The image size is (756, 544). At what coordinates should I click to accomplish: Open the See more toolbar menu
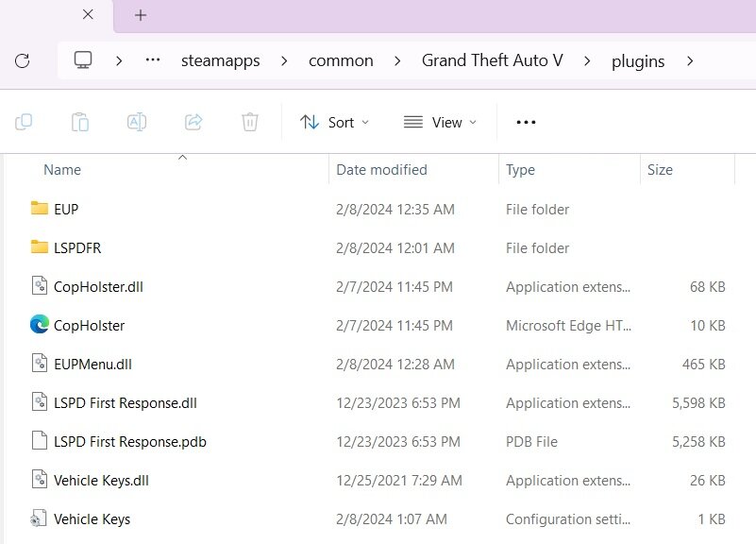click(526, 122)
